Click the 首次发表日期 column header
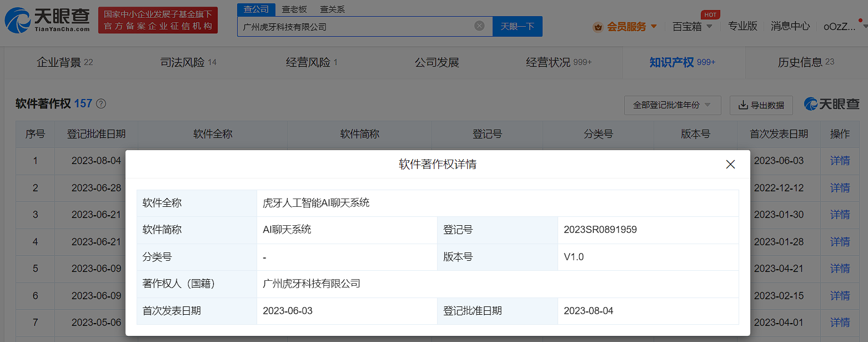The height and width of the screenshot is (342, 868). (x=779, y=134)
